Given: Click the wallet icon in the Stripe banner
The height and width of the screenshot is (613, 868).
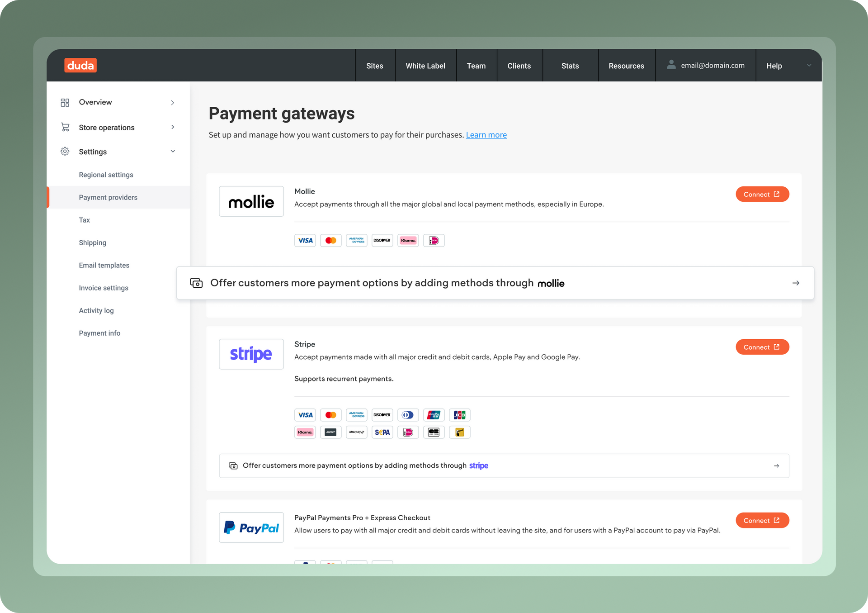Looking at the screenshot, I should [233, 466].
